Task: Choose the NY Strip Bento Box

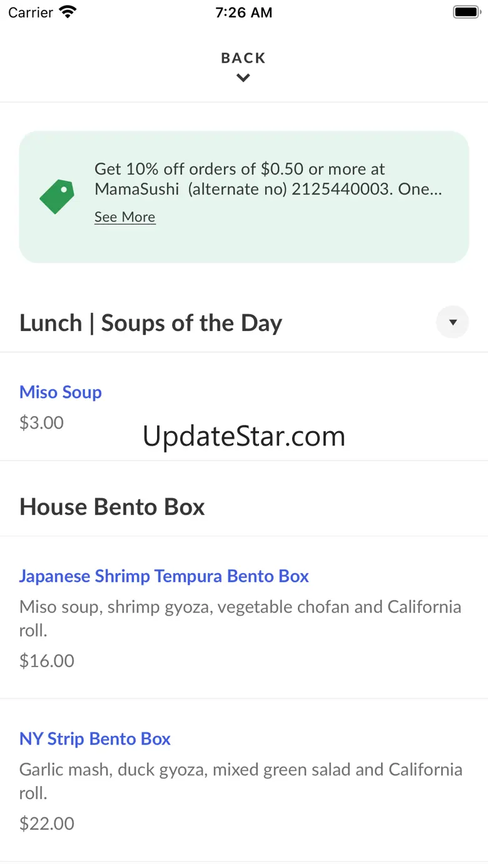Action: 95,739
